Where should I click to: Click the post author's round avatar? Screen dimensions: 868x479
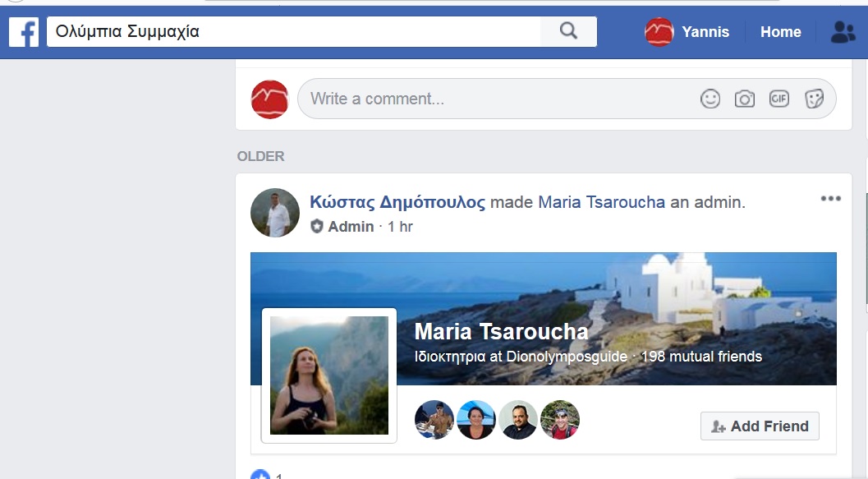coord(275,213)
